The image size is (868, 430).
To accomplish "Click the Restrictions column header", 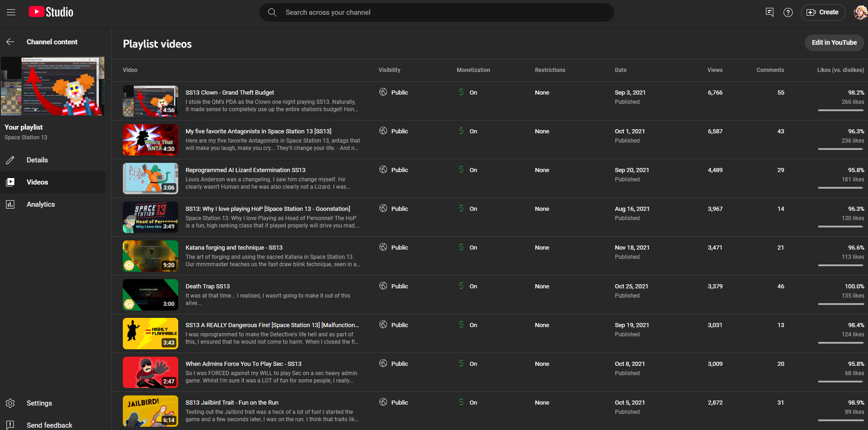I will coord(550,70).
